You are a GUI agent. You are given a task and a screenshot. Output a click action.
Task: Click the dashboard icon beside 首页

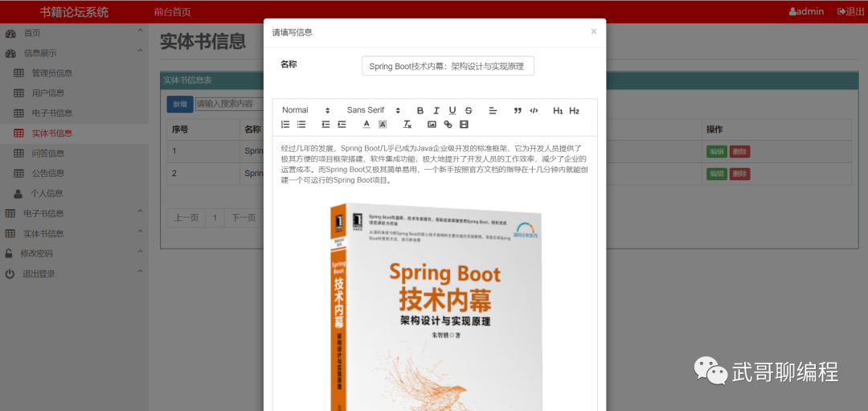coord(10,34)
